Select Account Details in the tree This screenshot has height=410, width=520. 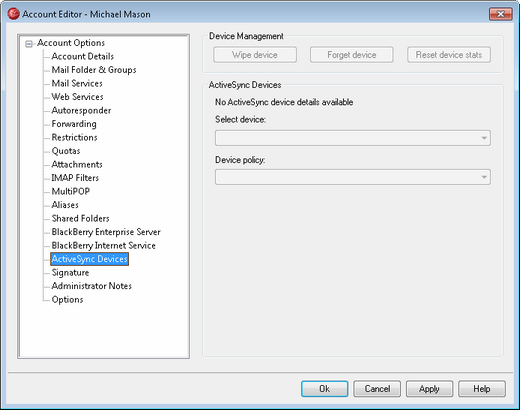[x=83, y=56]
